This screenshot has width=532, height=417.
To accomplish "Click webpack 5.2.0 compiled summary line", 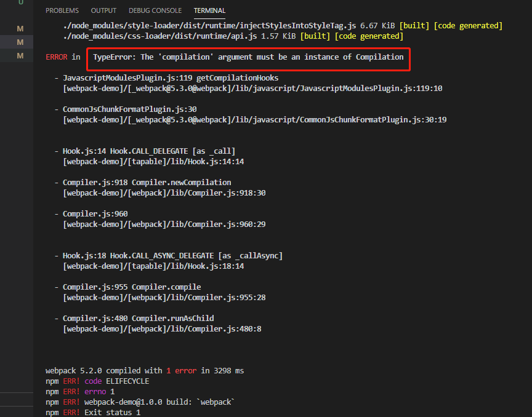I will tap(145, 370).
